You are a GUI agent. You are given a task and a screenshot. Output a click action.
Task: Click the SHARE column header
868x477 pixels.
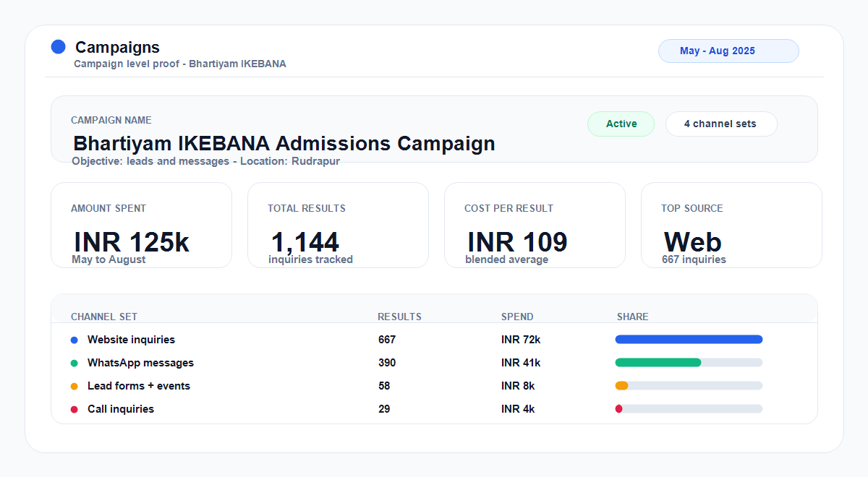pyautogui.click(x=633, y=317)
